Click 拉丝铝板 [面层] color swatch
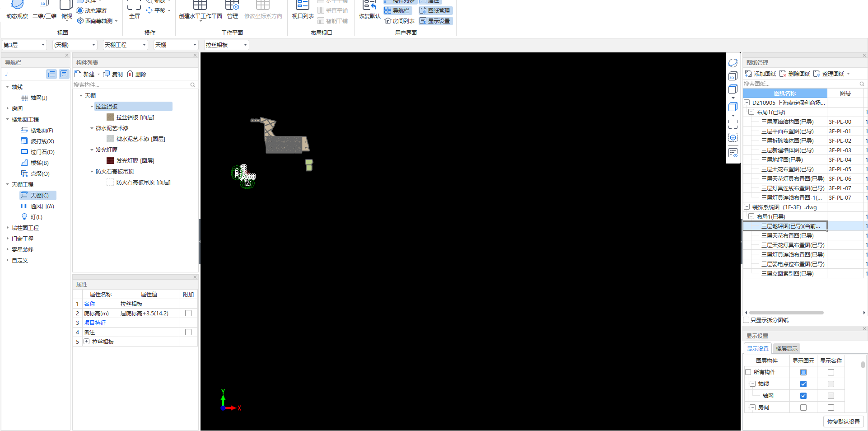868x431 pixels. click(x=110, y=117)
